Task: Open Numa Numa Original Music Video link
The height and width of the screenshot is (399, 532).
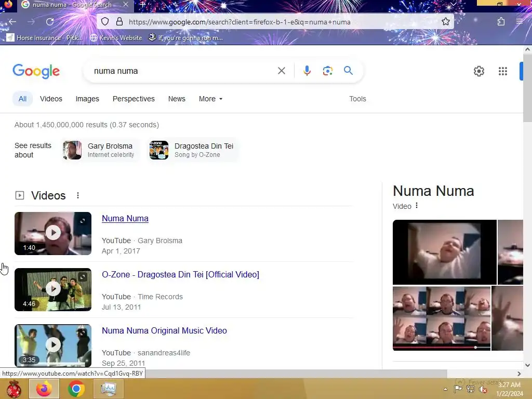Action: click(x=164, y=330)
